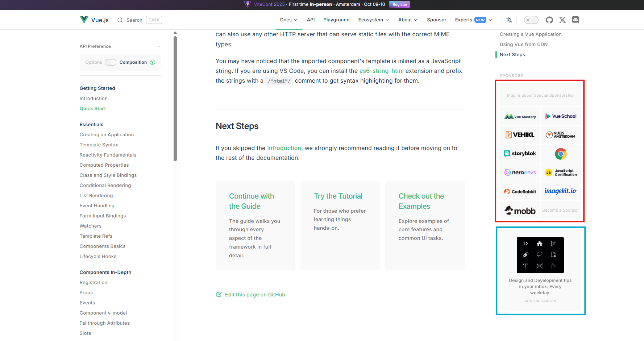Open Quick Start in the sidebar

click(x=93, y=108)
